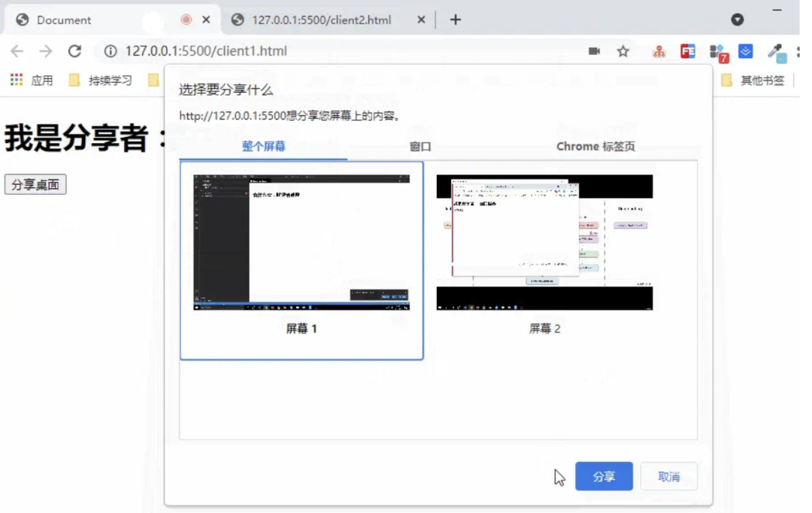Select the Chrome 标签页 tab
The image size is (812, 513).
[x=595, y=147]
